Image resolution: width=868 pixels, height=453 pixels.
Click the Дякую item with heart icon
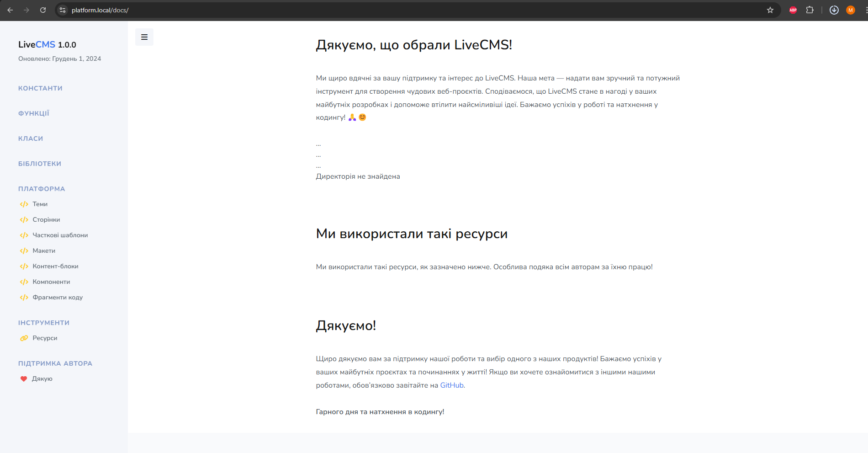[x=42, y=379]
